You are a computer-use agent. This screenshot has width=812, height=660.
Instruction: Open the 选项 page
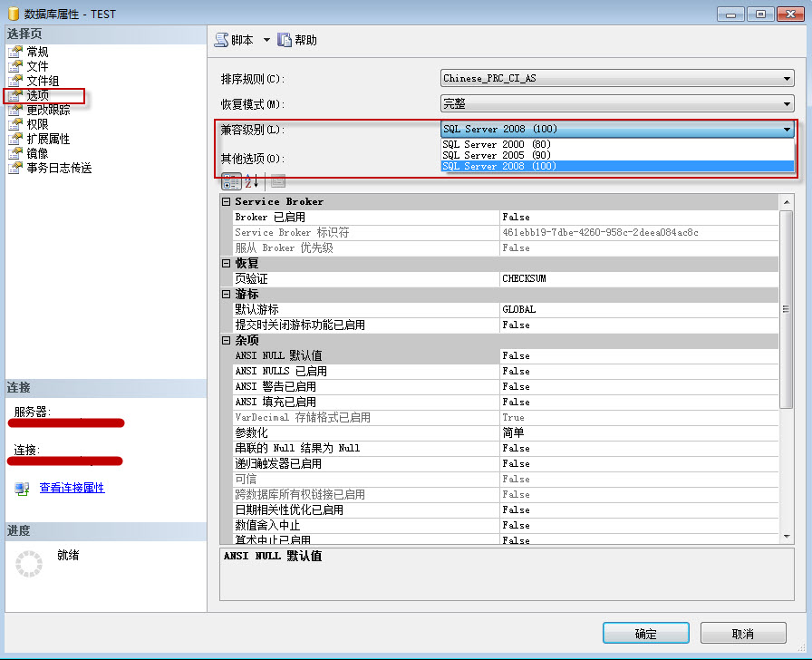click(38, 95)
